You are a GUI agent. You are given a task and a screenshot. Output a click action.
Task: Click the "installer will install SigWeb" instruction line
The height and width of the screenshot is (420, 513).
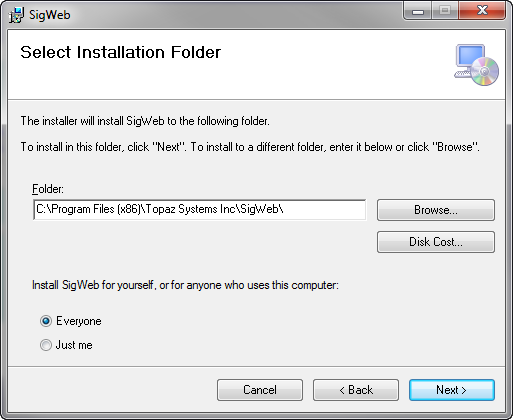(x=145, y=121)
